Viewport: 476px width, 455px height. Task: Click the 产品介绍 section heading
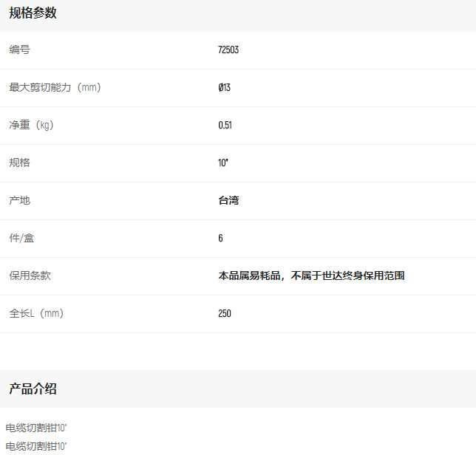pyautogui.click(x=33, y=389)
